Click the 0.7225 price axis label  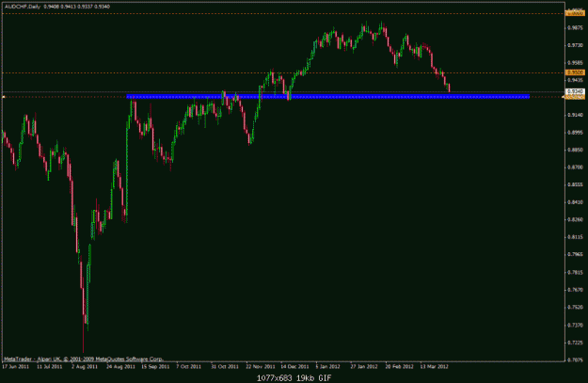[576, 343]
